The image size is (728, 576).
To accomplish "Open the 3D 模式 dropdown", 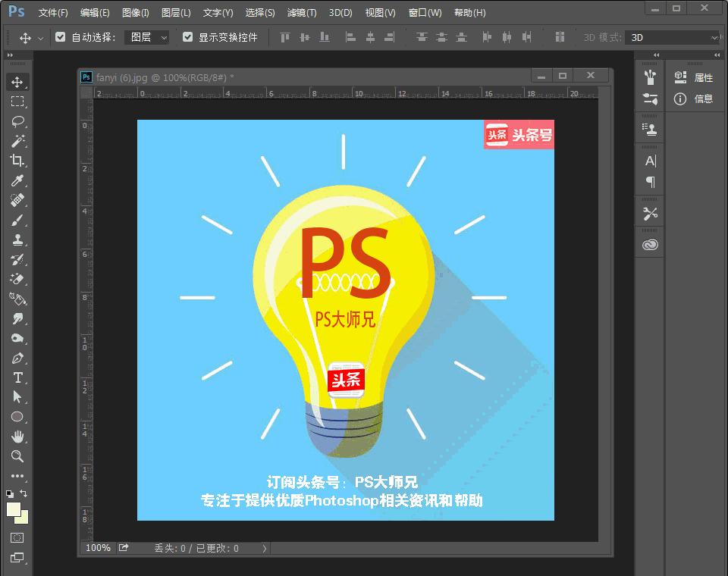I will pyautogui.click(x=673, y=36).
